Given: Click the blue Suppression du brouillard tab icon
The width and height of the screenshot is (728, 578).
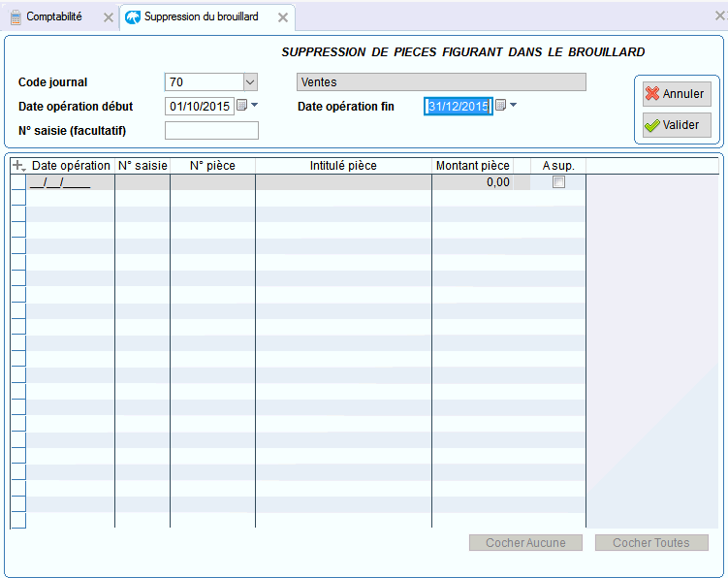Looking at the screenshot, I should pyautogui.click(x=133, y=17).
